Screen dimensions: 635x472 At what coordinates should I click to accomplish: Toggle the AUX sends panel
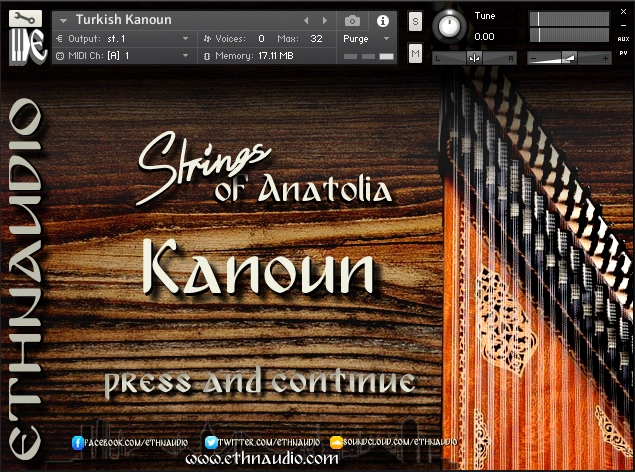[x=623, y=39]
